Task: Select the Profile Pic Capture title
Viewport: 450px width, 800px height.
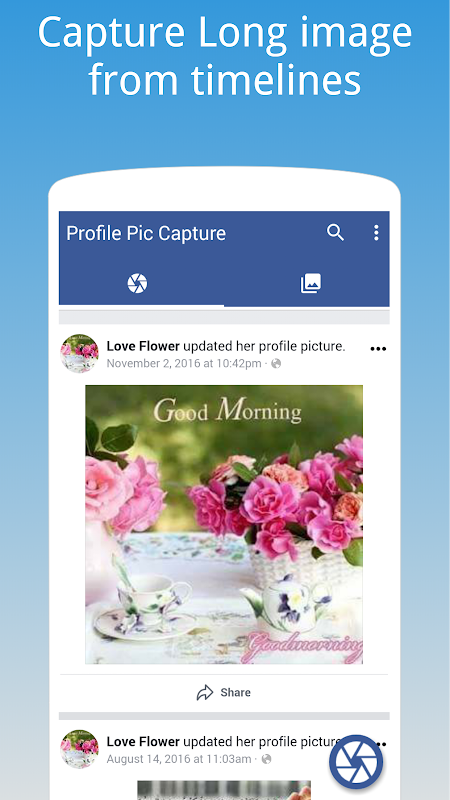Action: click(146, 233)
